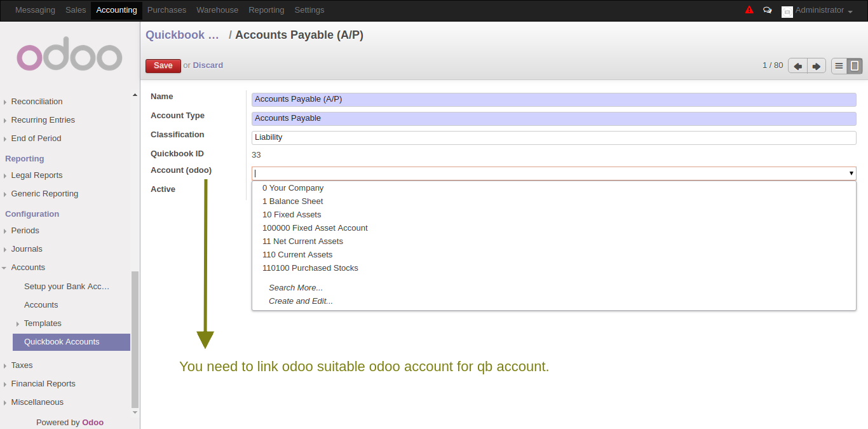Screen dimensions: 868x429
Task: Open Accounting top menu
Action: [x=116, y=10]
